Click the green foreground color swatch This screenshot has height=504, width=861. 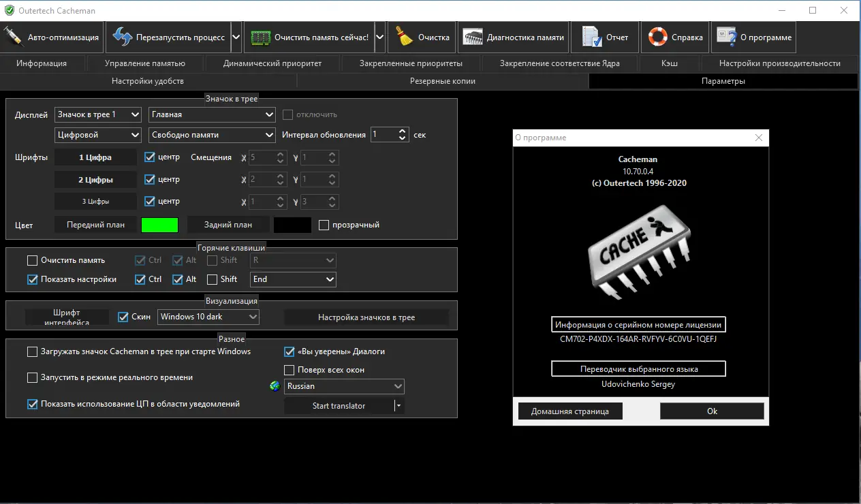coord(159,225)
